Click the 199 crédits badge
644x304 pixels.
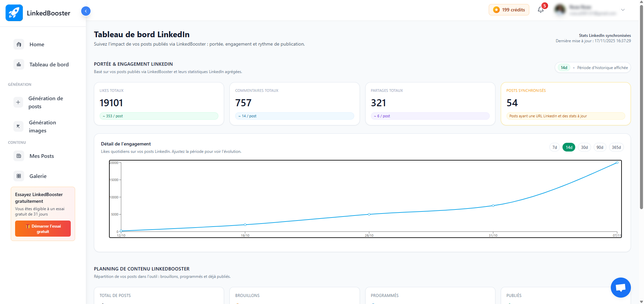(509, 10)
